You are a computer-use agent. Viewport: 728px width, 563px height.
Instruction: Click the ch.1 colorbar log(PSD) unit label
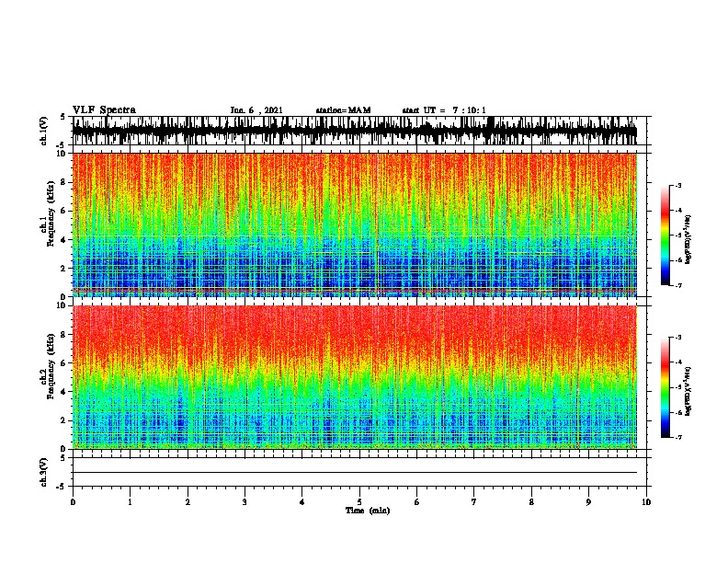688,239
